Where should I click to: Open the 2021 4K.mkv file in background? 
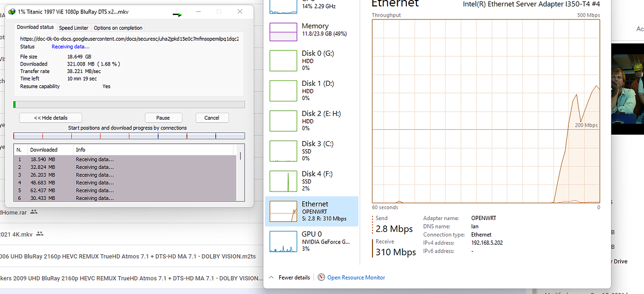(17, 234)
